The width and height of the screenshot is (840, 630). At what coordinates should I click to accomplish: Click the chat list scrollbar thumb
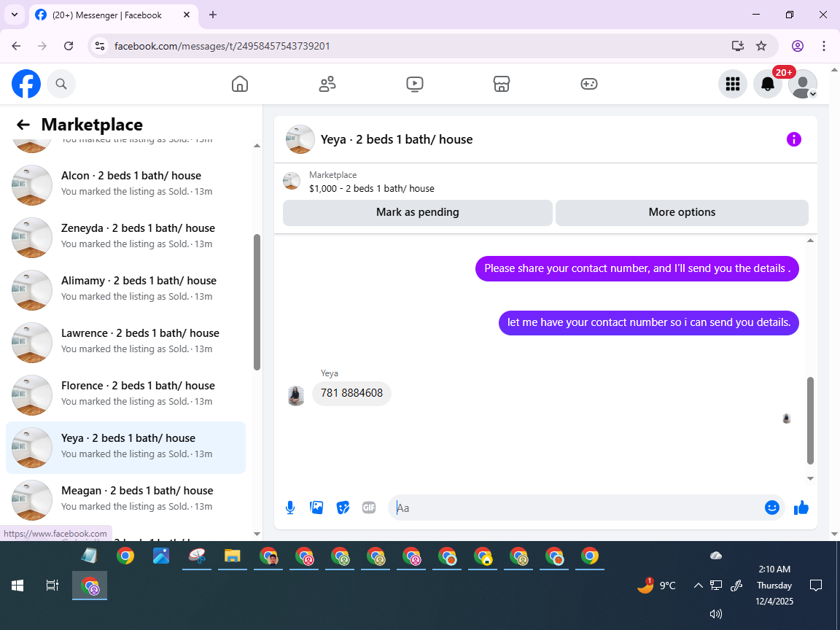[x=257, y=302]
